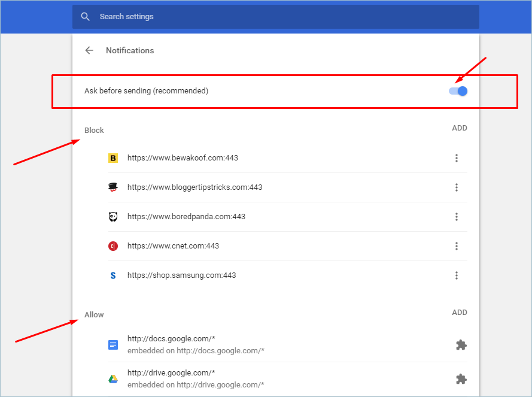
Task: Click the bloggertipstricks.com site favicon
Action: click(x=113, y=187)
